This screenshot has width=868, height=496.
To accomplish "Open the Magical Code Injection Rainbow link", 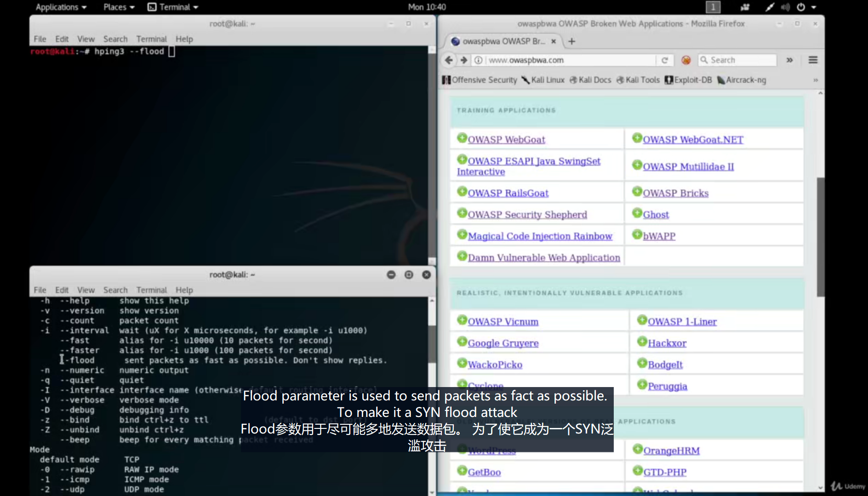I will 540,236.
